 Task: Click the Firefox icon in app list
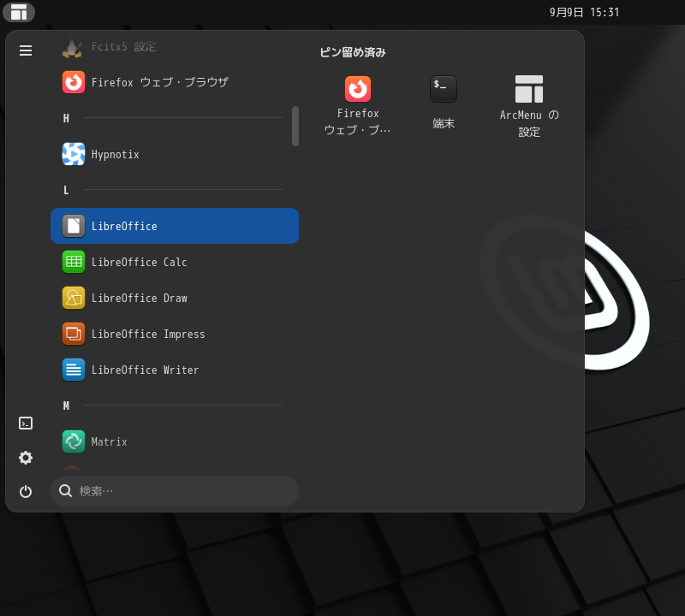[x=74, y=82]
